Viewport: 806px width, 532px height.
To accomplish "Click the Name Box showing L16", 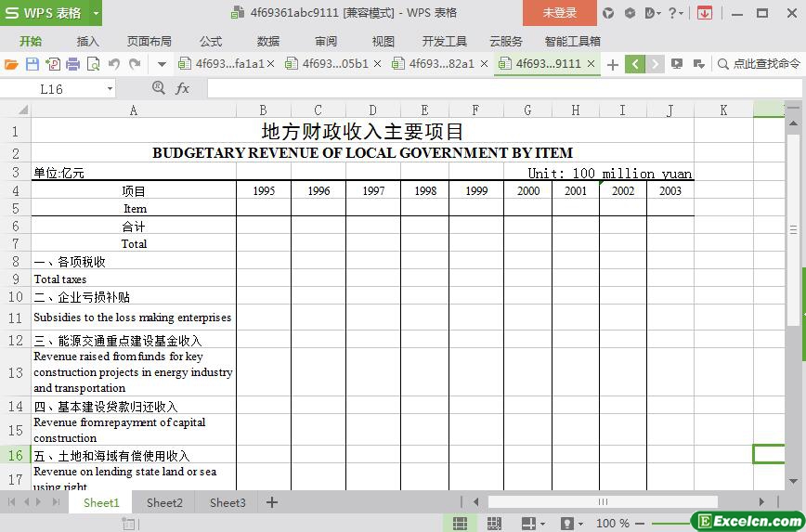I will point(51,89).
